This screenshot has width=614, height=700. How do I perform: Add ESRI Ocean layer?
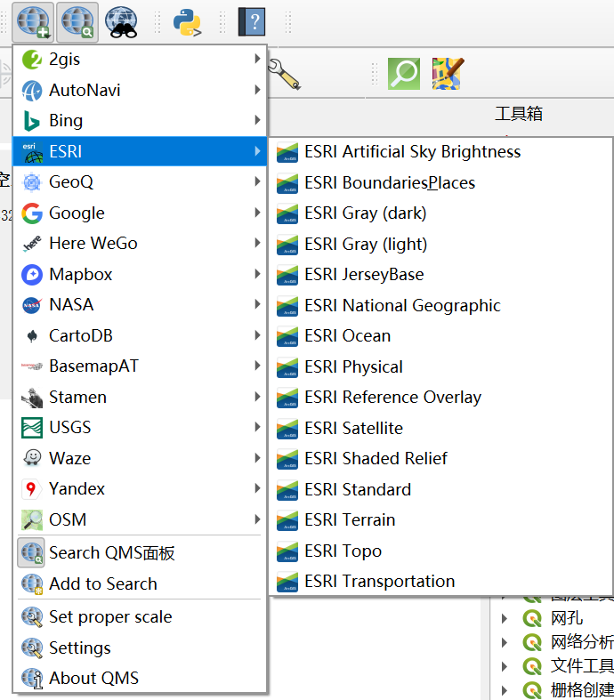(440, 336)
